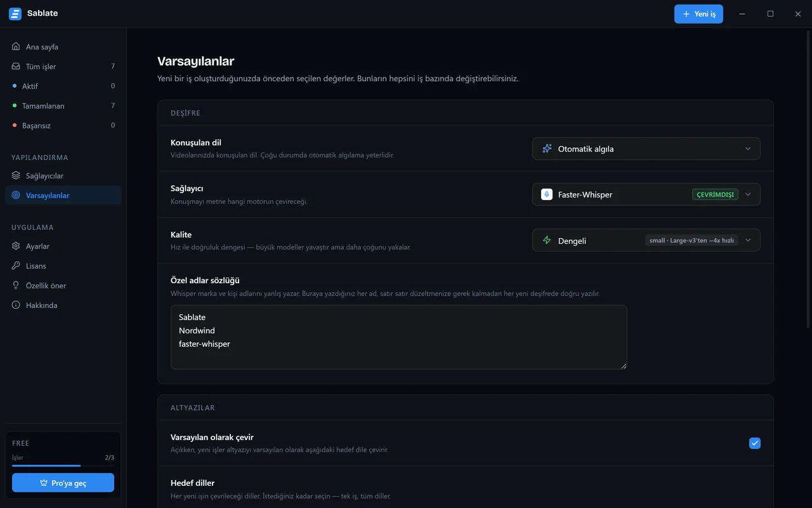Click the inbox icon beside Tüm işler

tap(16, 66)
